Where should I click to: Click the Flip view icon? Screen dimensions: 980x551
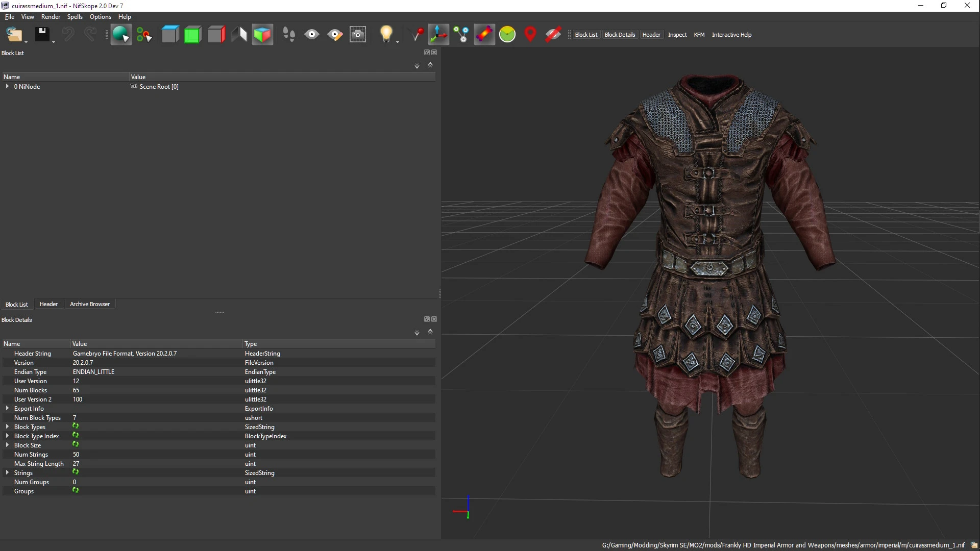point(239,35)
